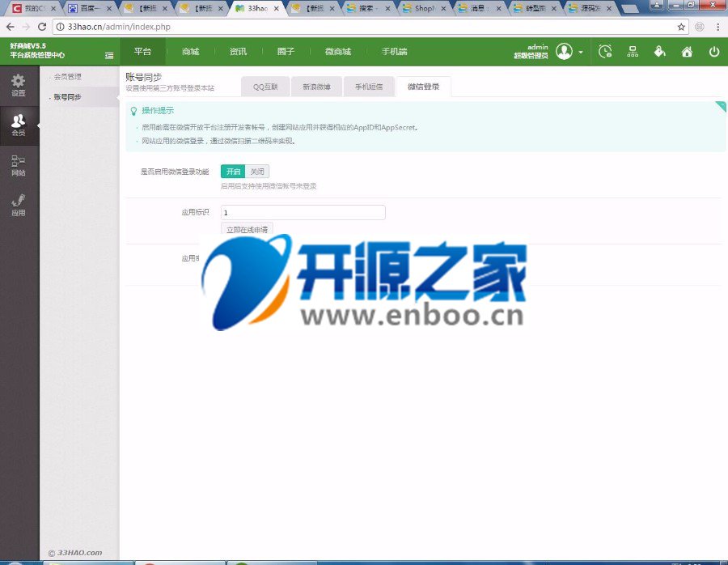Open the 网站 website section
The width and height of the screenshot is (728, 565).
[x=19, y=165]
